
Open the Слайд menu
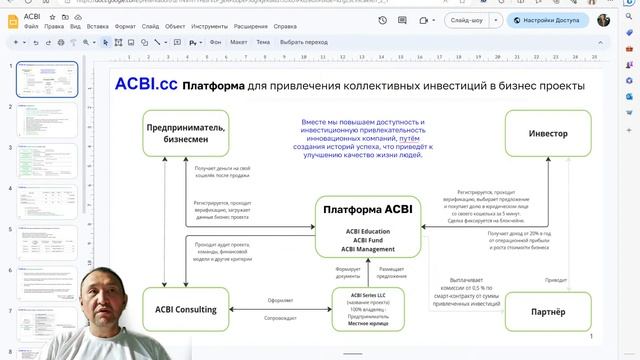150,27
